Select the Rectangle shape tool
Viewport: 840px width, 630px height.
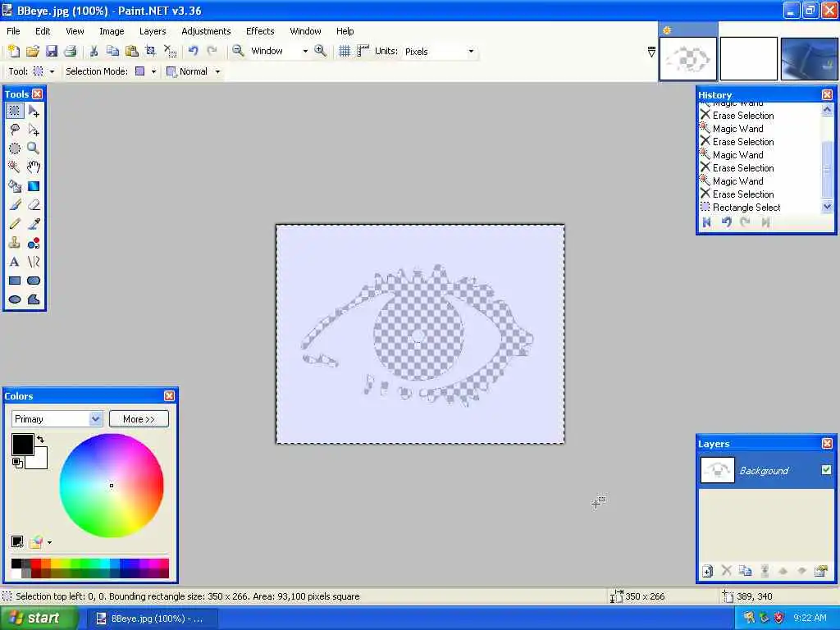tap(15, 281)
